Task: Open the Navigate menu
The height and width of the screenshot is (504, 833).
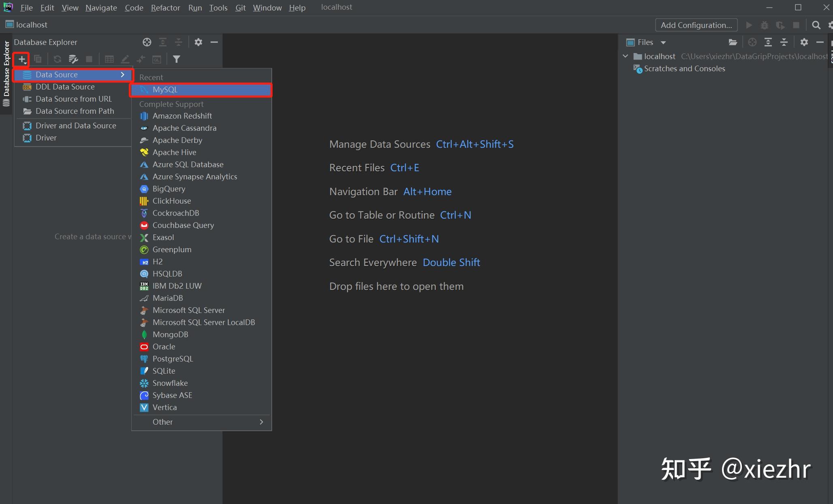Action: [101, 8]
